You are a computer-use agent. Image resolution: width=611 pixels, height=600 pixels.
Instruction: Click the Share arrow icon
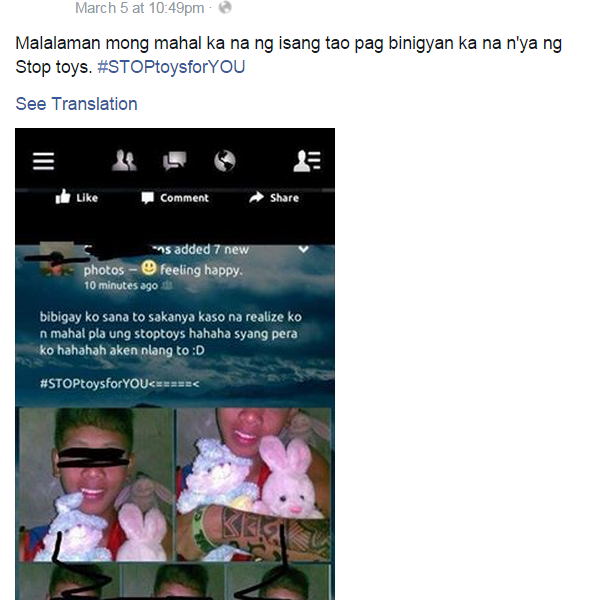(x=256, y=197)
